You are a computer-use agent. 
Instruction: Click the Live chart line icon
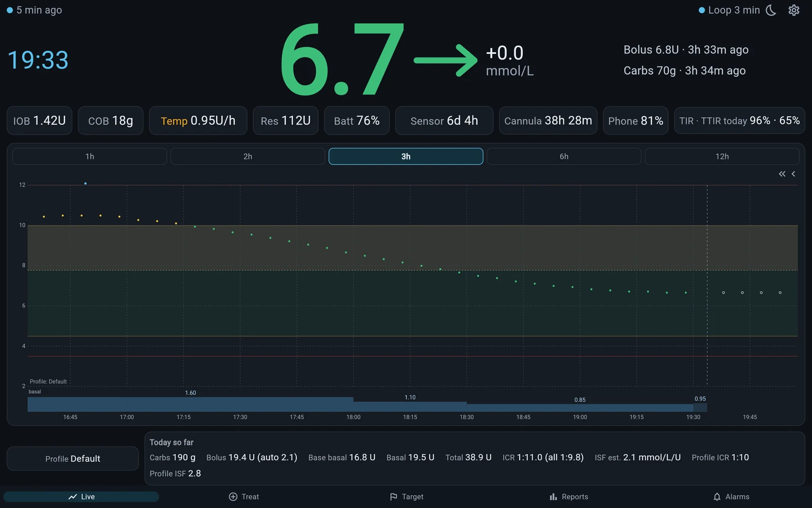point(73,497)
